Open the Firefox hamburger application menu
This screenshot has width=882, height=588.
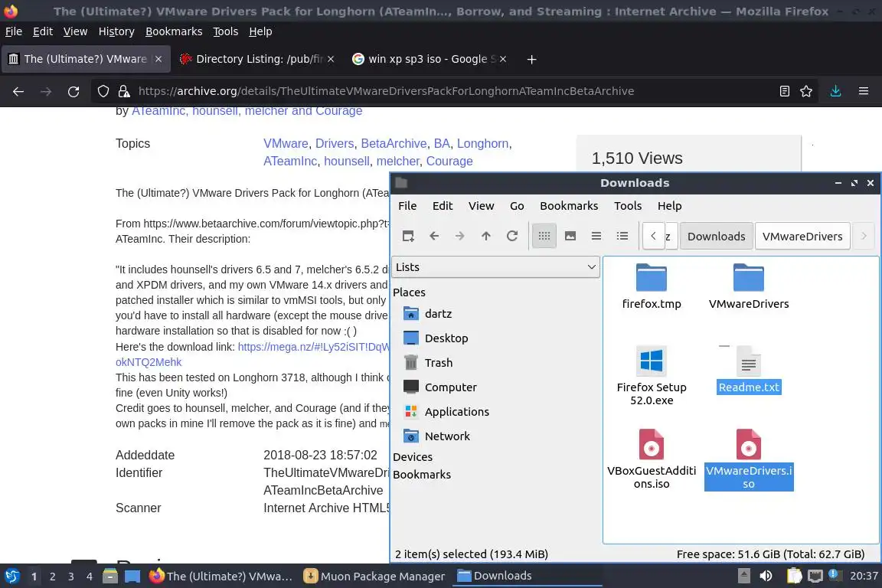864,91
